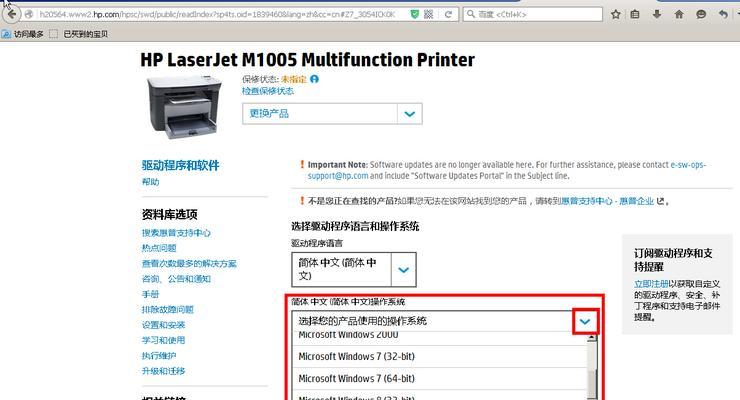Select Microsoft Windows 7 (64-bit) option
740x400 pixels.
(439, 379)
